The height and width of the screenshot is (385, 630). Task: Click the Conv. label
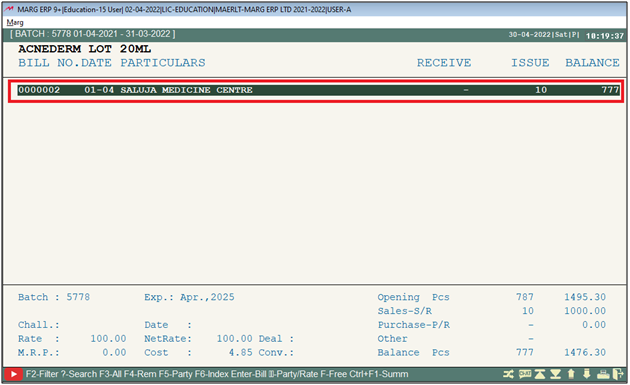coord(276,353)
